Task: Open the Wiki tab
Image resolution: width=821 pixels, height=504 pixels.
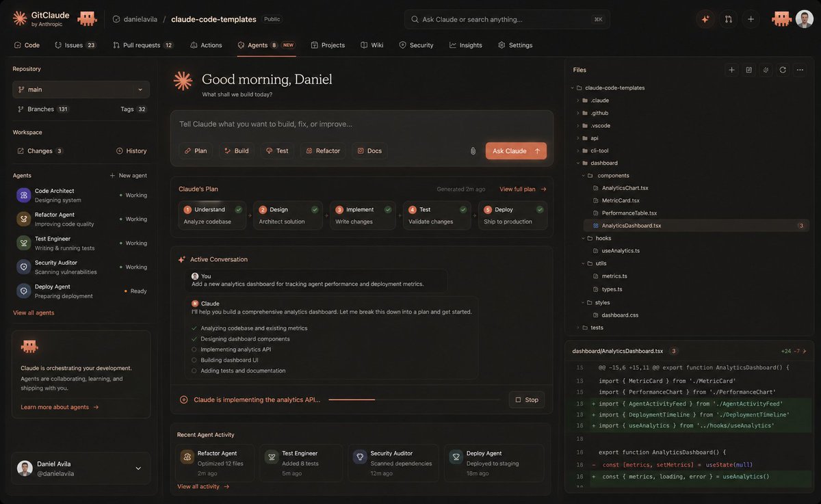Action: pos(372,45)
